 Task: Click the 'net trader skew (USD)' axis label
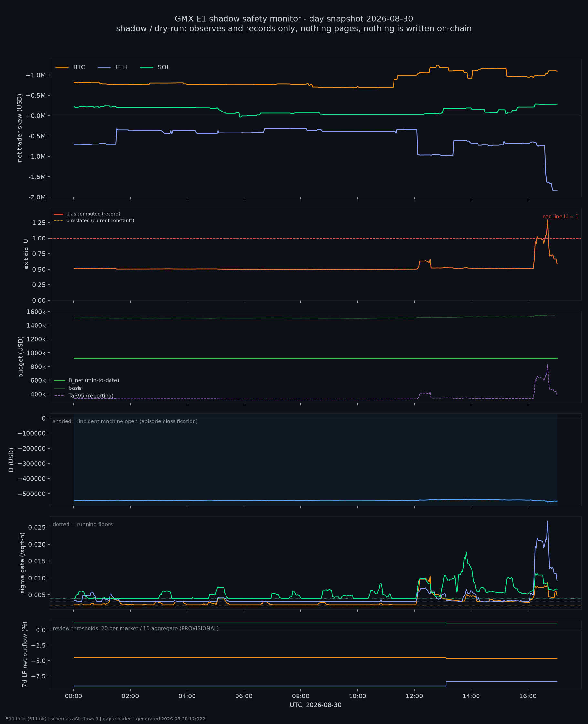[20, 128]
